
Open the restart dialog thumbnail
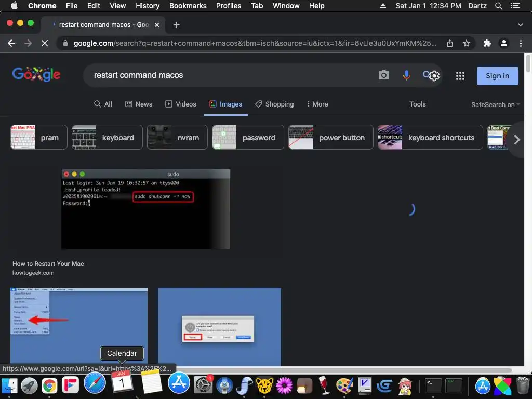(x=220, y=326)
